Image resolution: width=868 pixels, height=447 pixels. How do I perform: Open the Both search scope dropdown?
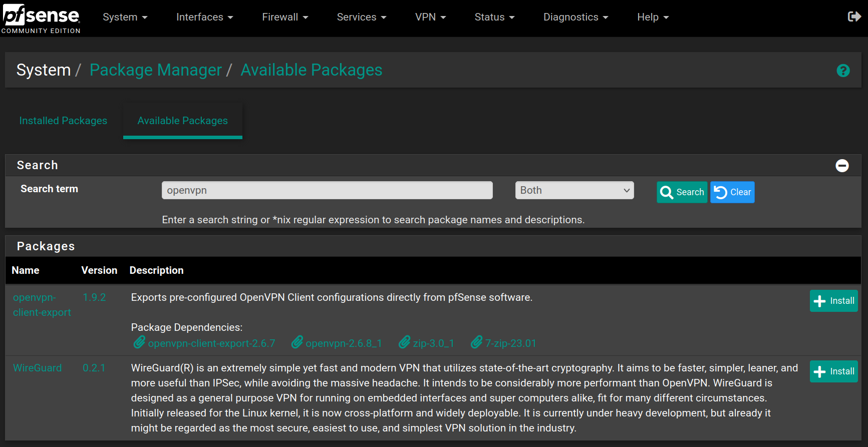(574, 190)
